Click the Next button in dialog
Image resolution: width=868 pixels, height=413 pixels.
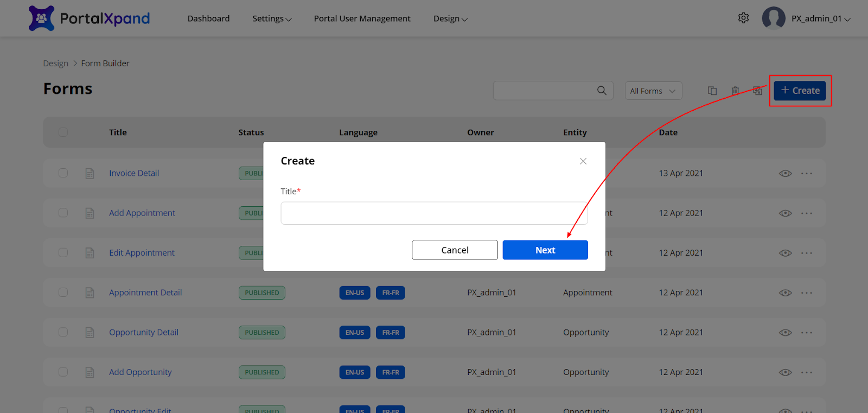545,250
